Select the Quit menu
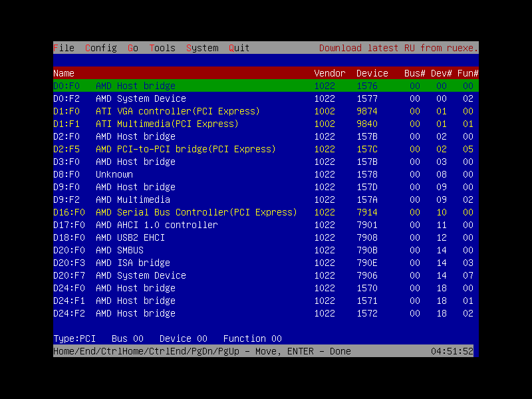The image size is (532, 399). point(239,48)
